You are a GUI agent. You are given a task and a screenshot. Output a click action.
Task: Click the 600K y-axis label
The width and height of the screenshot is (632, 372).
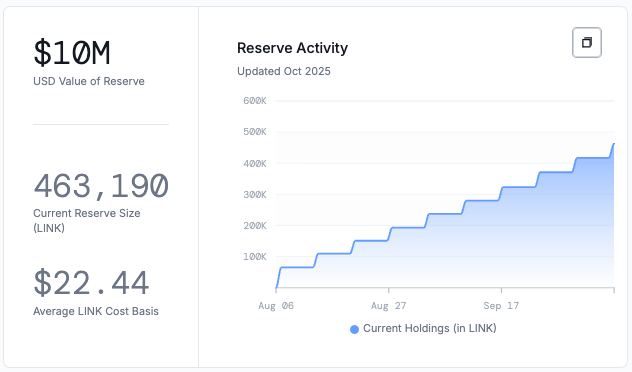(x=255, y=101)
